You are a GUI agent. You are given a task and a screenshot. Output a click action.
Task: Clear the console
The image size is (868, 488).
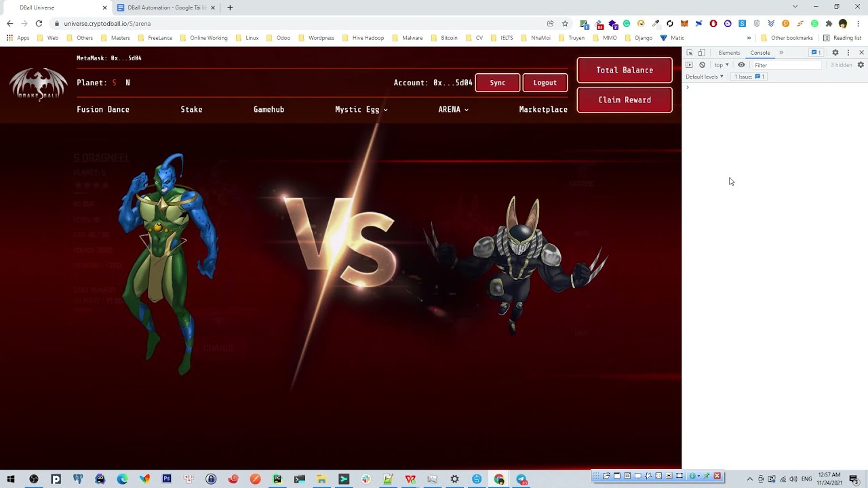[x=702, y=65]
